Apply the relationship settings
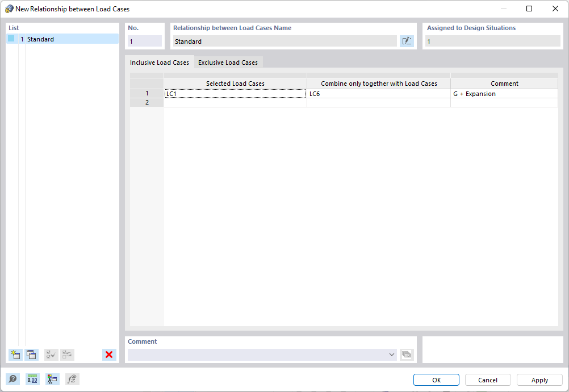Image resolution: width=569 pixels, height=392 pixels. pos(539,380)
